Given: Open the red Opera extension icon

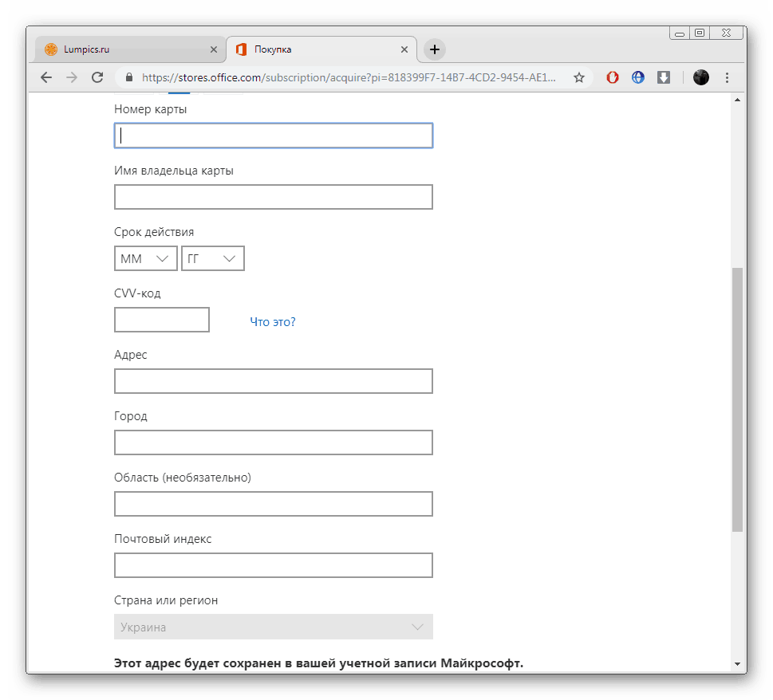Looking at the screenshot, I should coord(613,77).
